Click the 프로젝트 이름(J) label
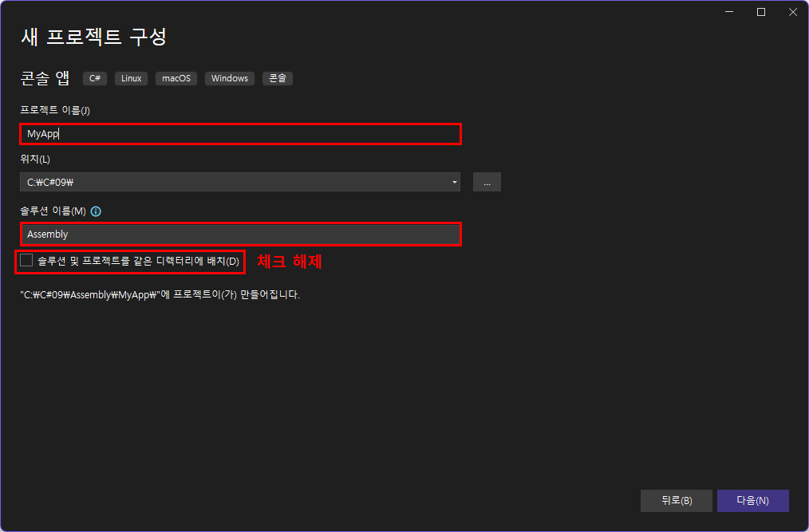The image size is (809, 532). pyautogui.click(x=55, y=110)
